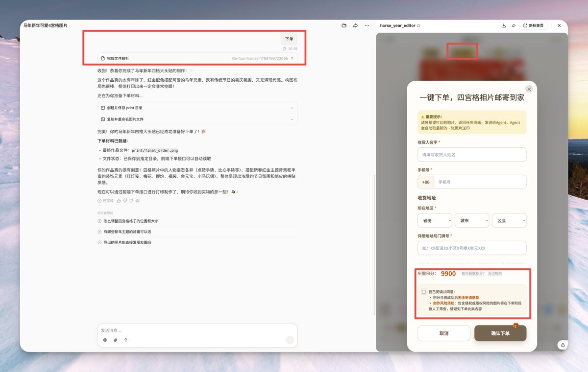
Task: Open the life-four-frames file link arrow
Action: pos(292,59)
